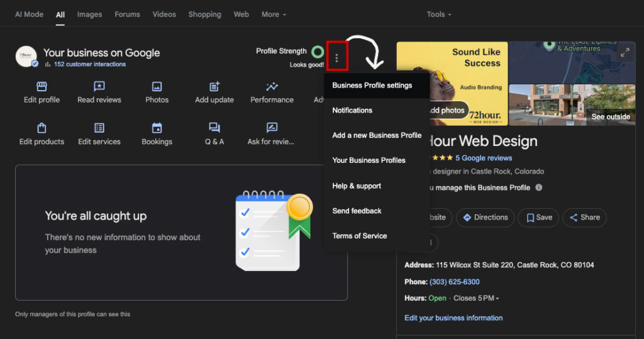644x339 pixels.
Task: Expand the More search options dropdown
Action: click(x=274, y=14)
